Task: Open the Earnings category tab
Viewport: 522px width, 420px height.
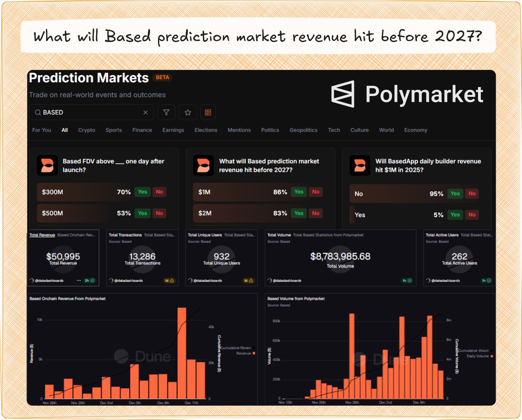Action: [173, 130]
